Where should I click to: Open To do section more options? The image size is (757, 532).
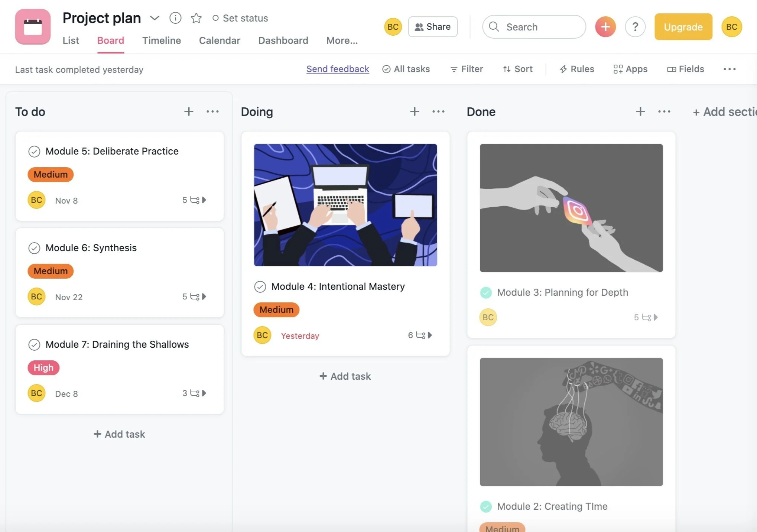(x=212, y=111)
